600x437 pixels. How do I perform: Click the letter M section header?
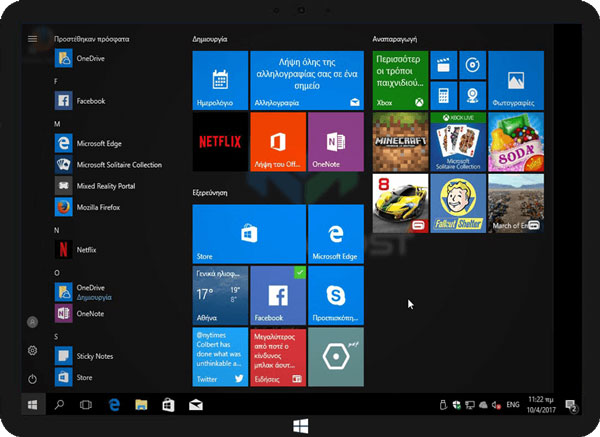tap(57, 124)
